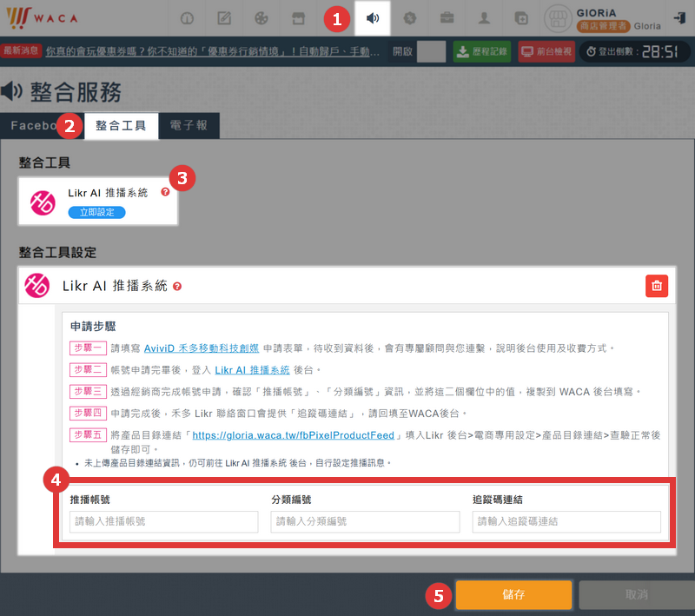This screenshot has height=616, width=695.
Task: Click the 申請步驟 heading
Action: point(93,327)
